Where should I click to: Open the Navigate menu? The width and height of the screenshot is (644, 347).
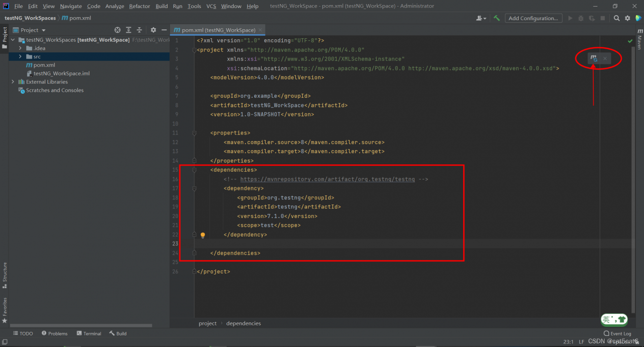(x=70, y=6)
